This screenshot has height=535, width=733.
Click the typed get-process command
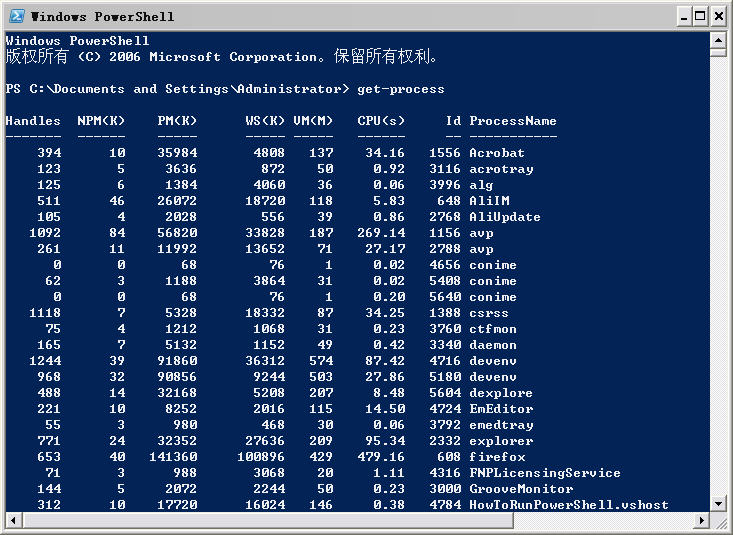pos(401,89)
